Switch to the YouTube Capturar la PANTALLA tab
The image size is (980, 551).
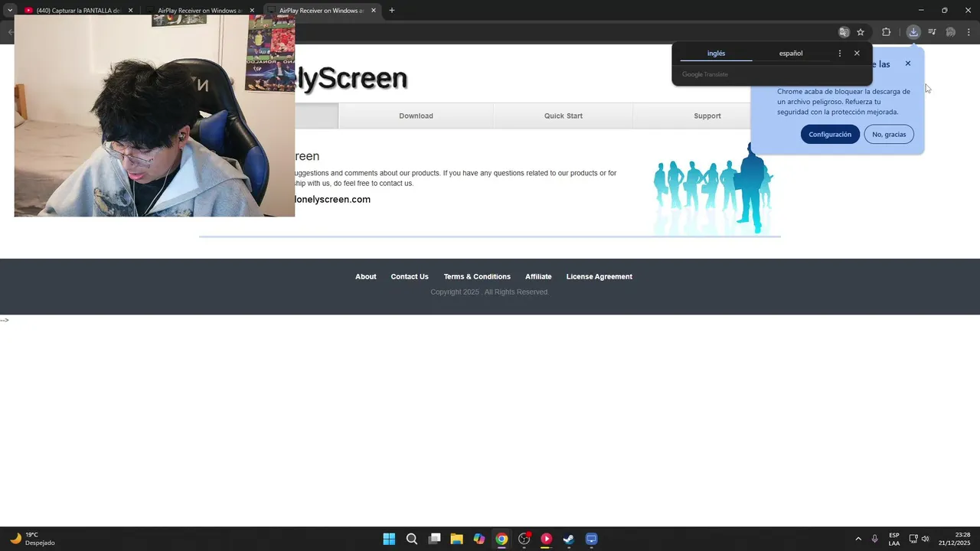[78, 11]
